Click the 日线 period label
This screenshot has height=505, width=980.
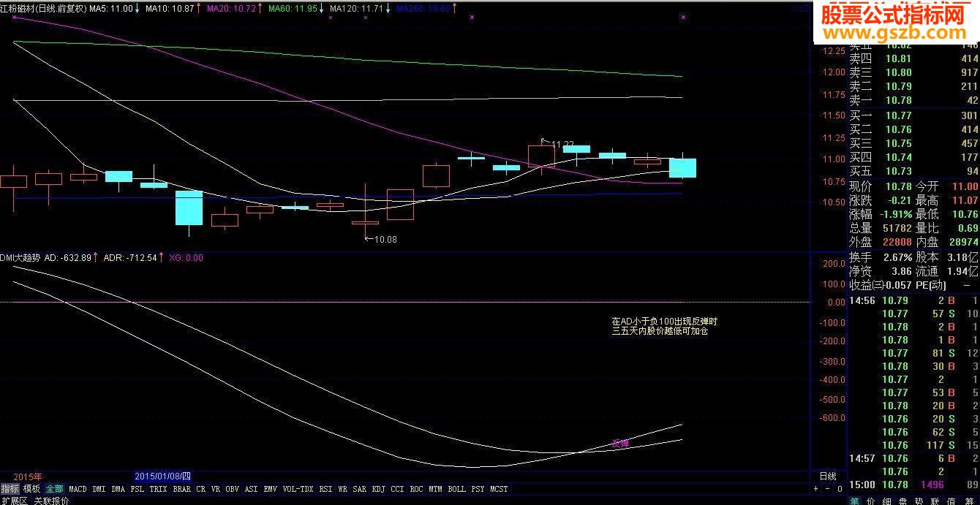[x=827, y=476]
